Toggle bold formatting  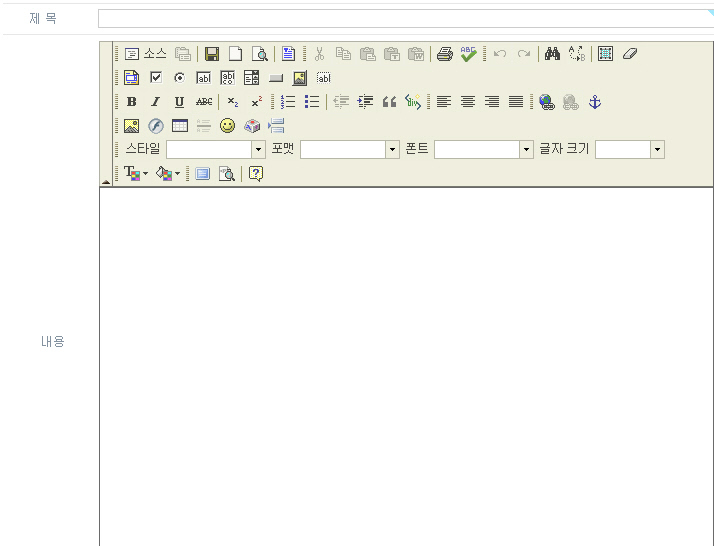point(131,102)
